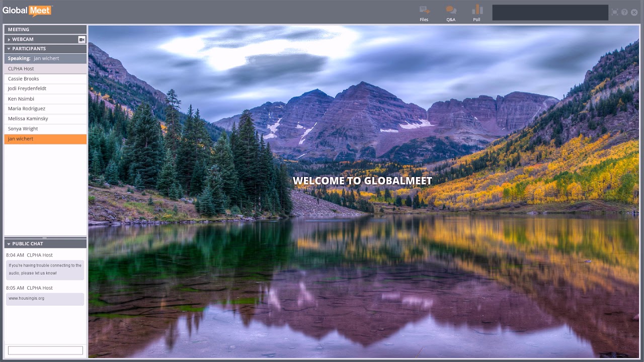Image resolution: width=644 pixels, height=362 pixels.
Task: Select participant Cassie Brooks
Action: 45,79
